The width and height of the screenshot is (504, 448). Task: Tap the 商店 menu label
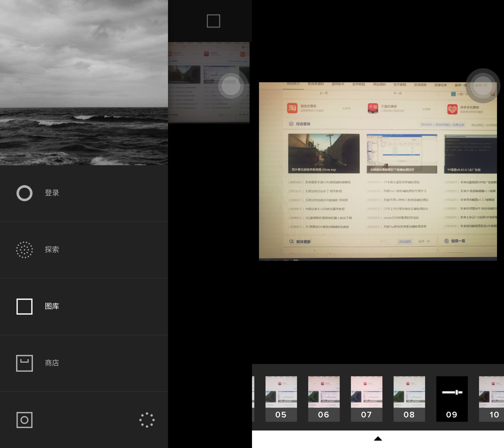tap(52, 363)
